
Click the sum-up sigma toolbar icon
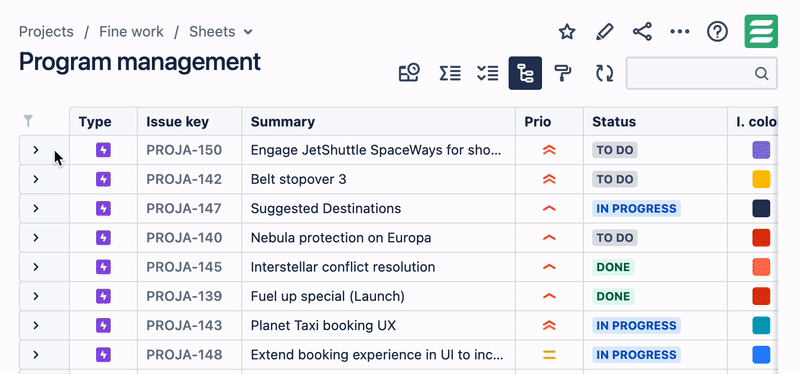[x=450, y=73]
